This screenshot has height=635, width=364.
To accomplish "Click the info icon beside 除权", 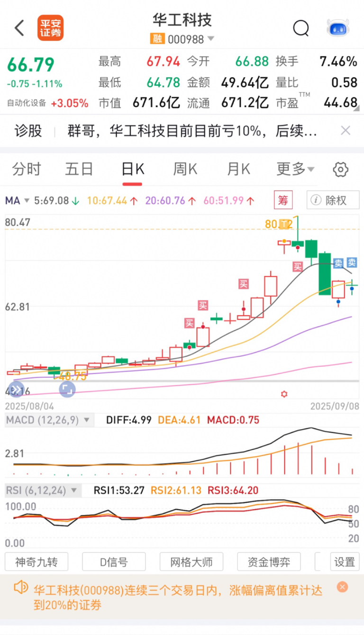I will click(316, 200).
